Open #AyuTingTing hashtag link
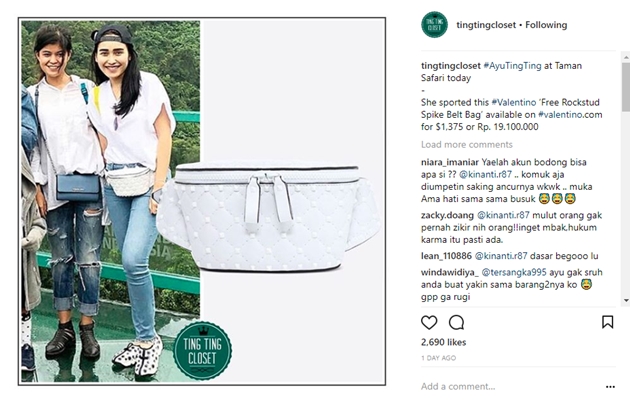630x403 pixels. 512,65
